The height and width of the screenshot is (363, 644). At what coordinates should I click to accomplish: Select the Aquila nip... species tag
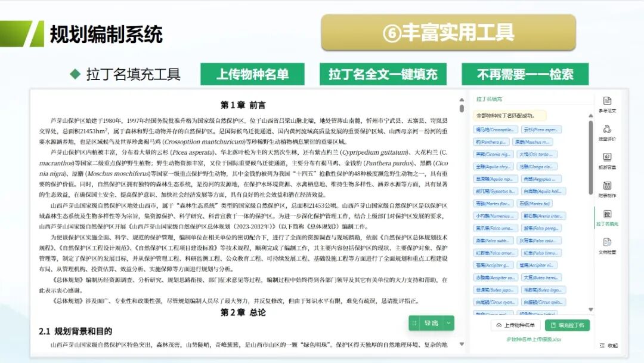click(496, 179)
